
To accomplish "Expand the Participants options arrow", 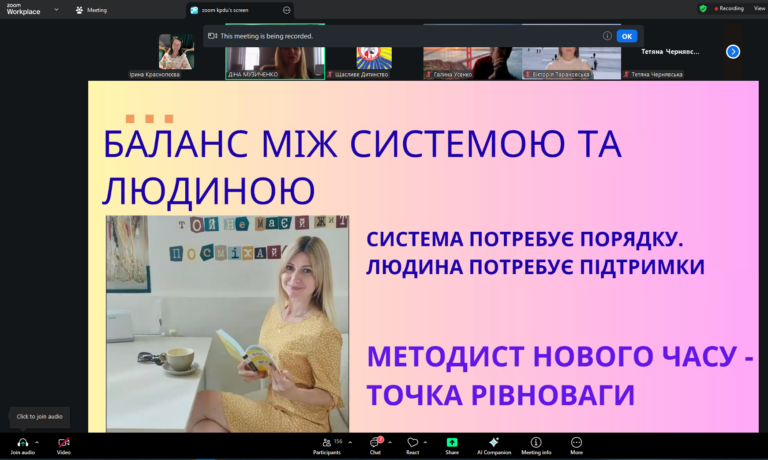I will [350, 442].
